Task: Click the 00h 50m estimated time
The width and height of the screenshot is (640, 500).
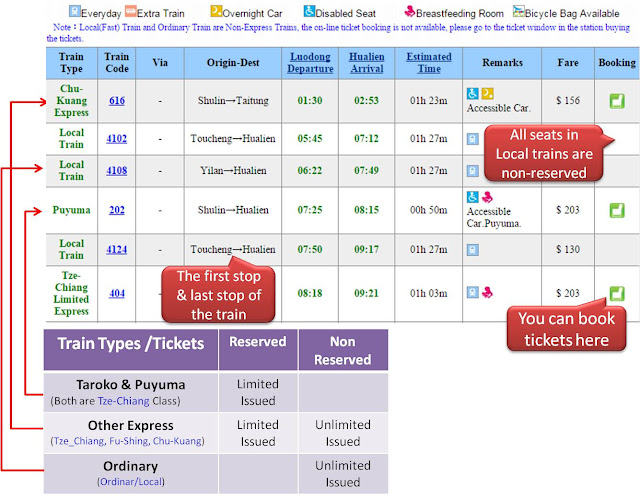Action: pyautogui.click(x=429, y=210)
